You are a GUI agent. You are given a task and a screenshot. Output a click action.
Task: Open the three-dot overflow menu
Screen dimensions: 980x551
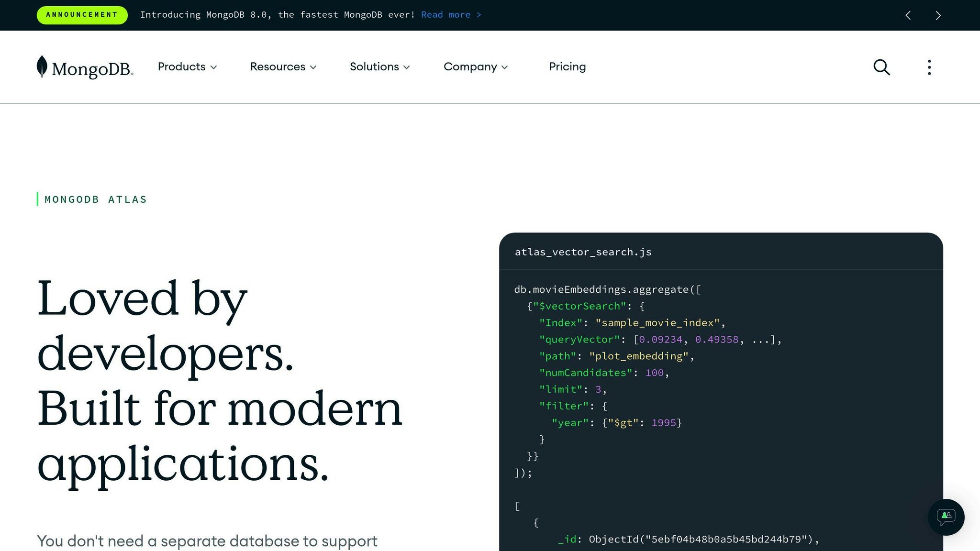[929, 67]
